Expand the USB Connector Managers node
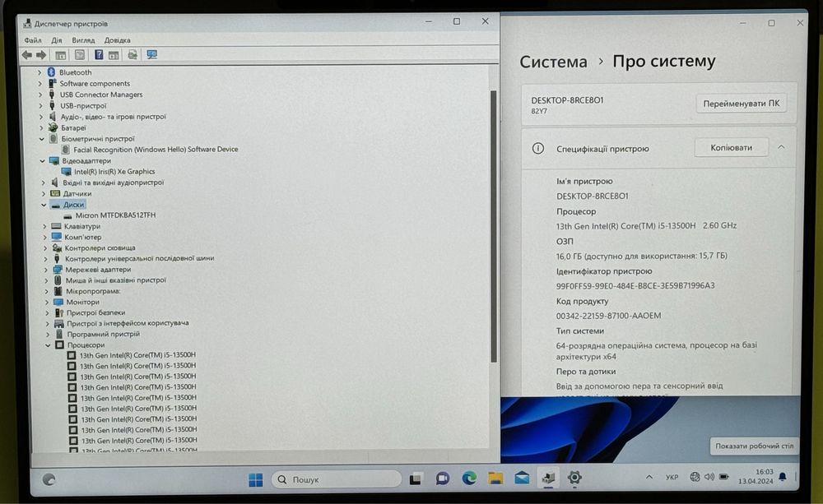The image size is (823, 504). (40, 95)
